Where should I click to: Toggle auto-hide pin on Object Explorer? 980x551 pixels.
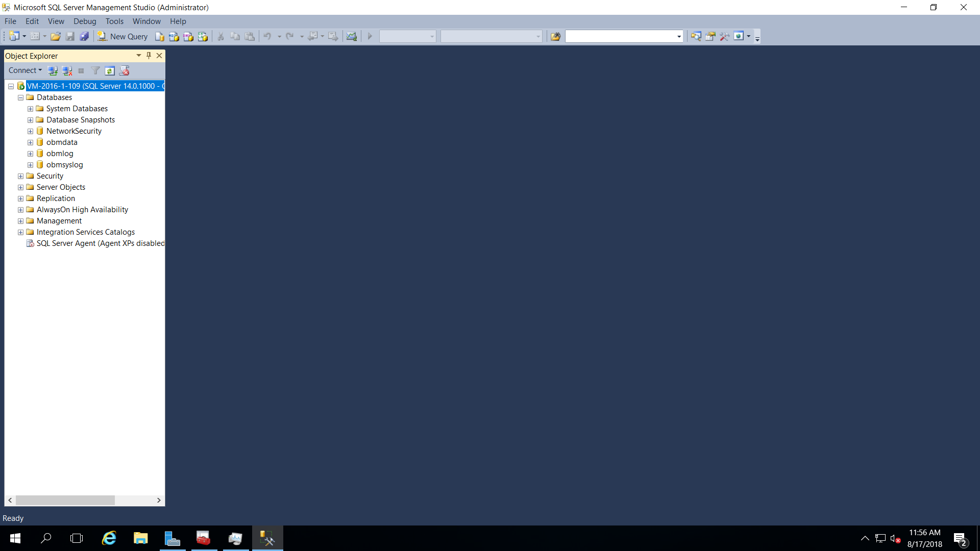click(149, 56)
